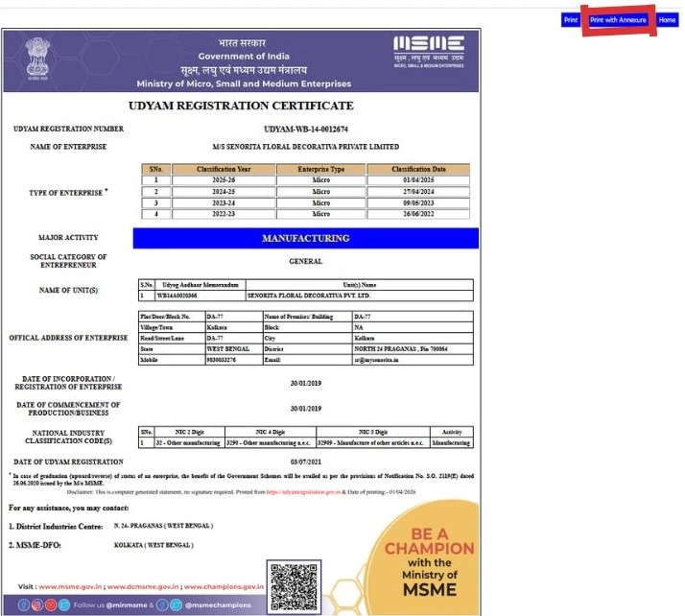Select unit name SENORITA FLORAL DECORATIVA PVT. LTD.

[360, 296]
